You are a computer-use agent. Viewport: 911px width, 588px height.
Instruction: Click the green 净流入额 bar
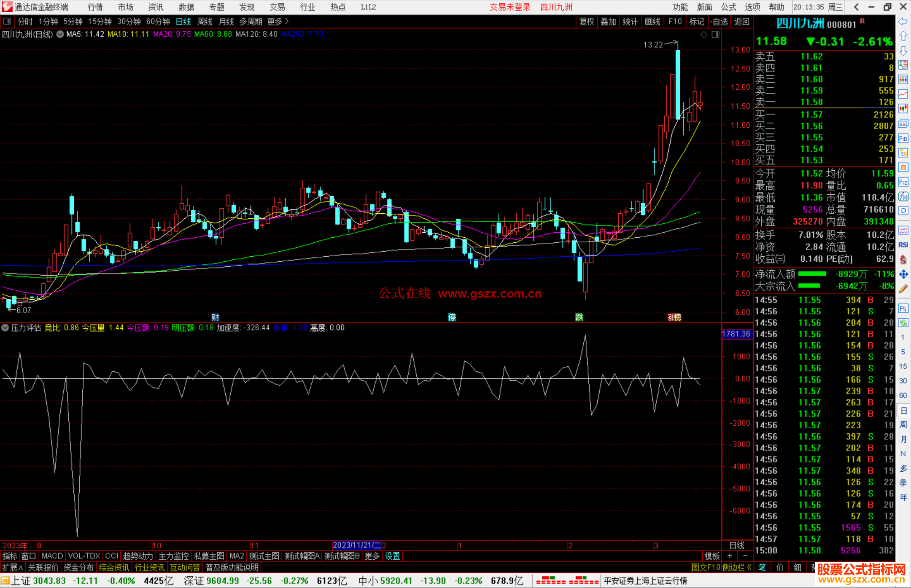click(x=812, y=274)
